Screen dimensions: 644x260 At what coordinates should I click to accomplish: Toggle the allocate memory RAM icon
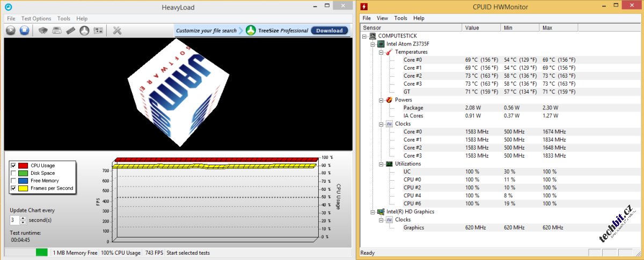point(70,31)
